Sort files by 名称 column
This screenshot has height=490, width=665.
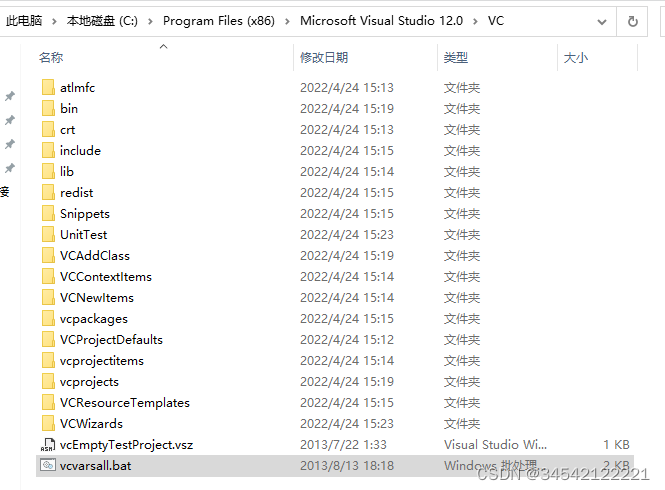pyautogui.click(x=51, y=58)
